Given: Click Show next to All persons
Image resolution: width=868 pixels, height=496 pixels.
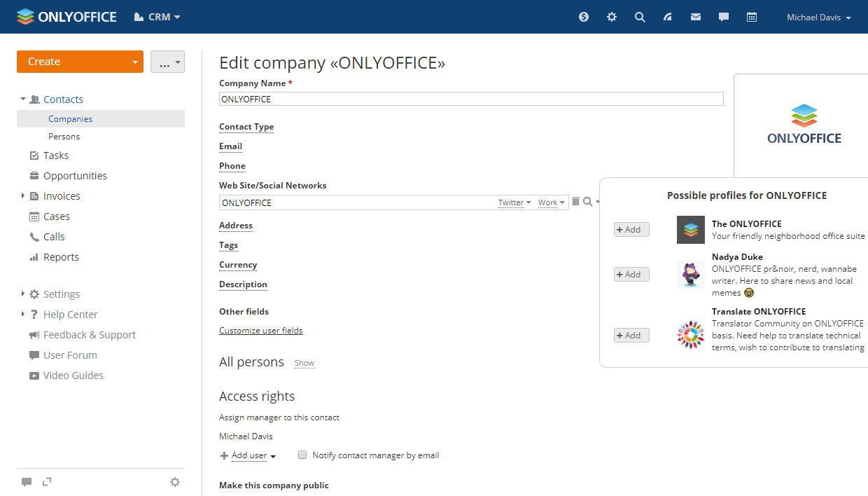Looking at the screenshot, I should point(304,364).
